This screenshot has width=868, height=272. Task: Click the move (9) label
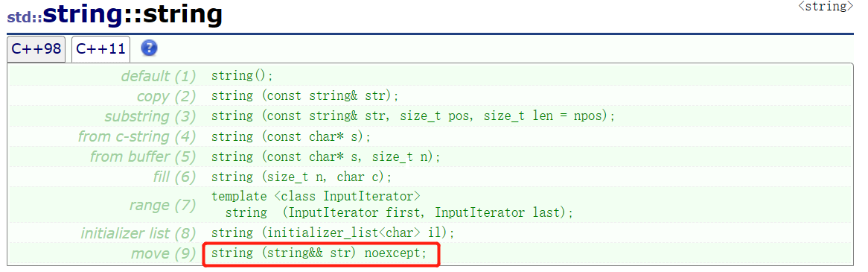[x=163, y=253]
